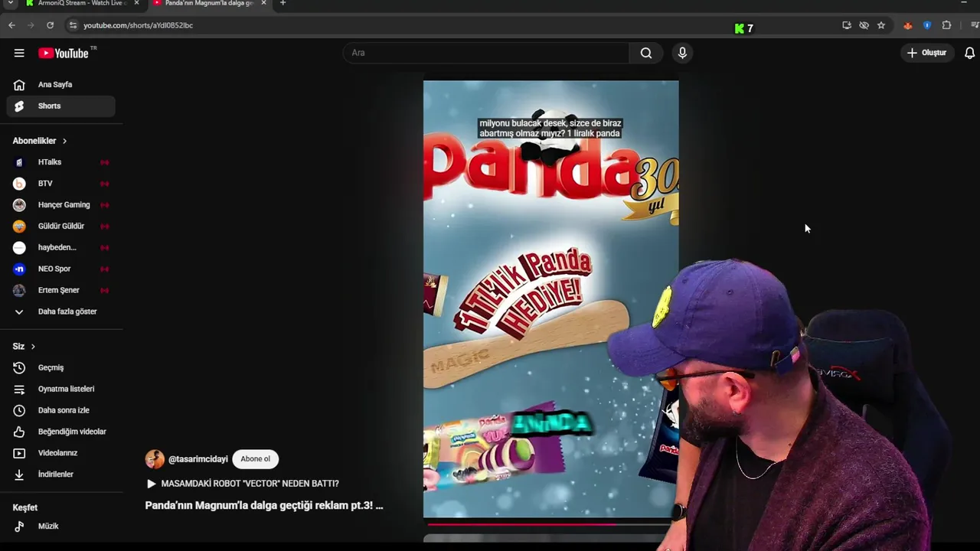Select Shorts in the sidebar

(61, 106)
